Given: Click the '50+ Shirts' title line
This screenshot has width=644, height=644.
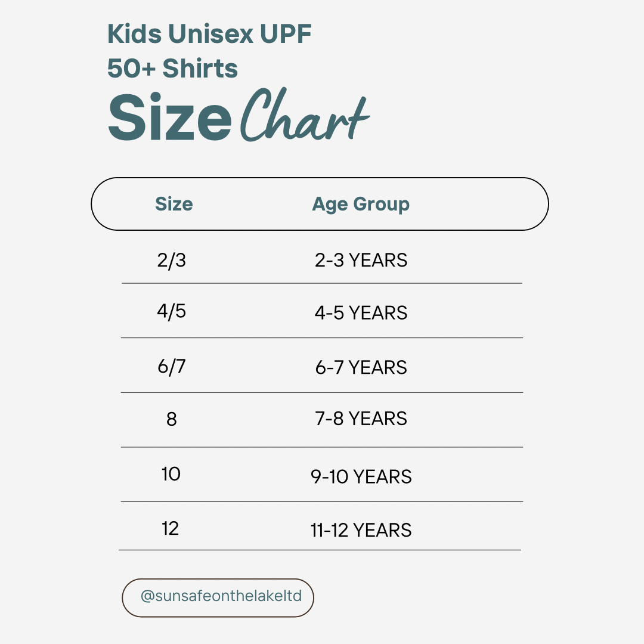Looking at the screenshot, I should click(172, 69).
